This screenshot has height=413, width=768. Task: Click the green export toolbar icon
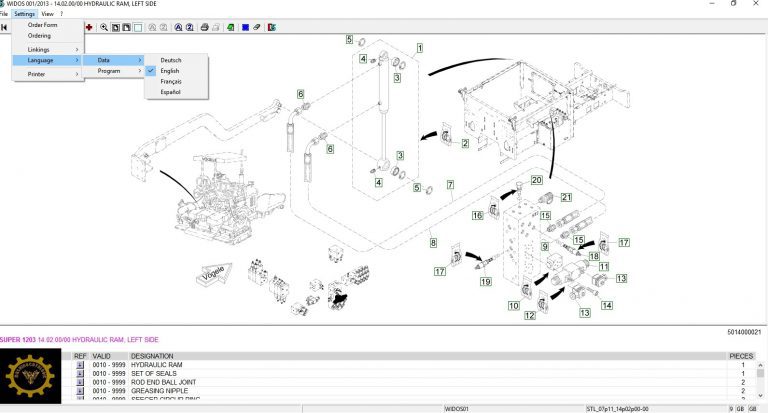click(x=231, y=27)
